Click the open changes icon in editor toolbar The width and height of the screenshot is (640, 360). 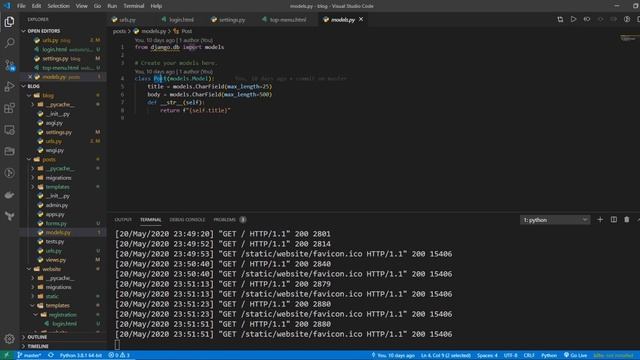pyautogui.click(x=560, y=19)
